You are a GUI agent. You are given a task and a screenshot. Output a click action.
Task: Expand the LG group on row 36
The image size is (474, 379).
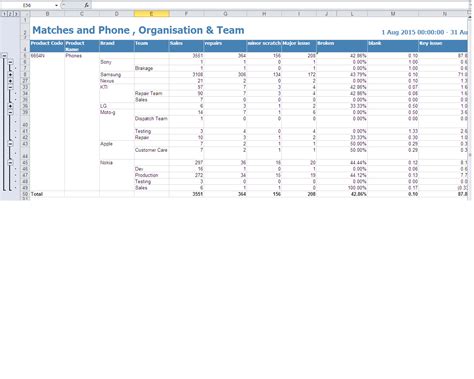[10, 106]
